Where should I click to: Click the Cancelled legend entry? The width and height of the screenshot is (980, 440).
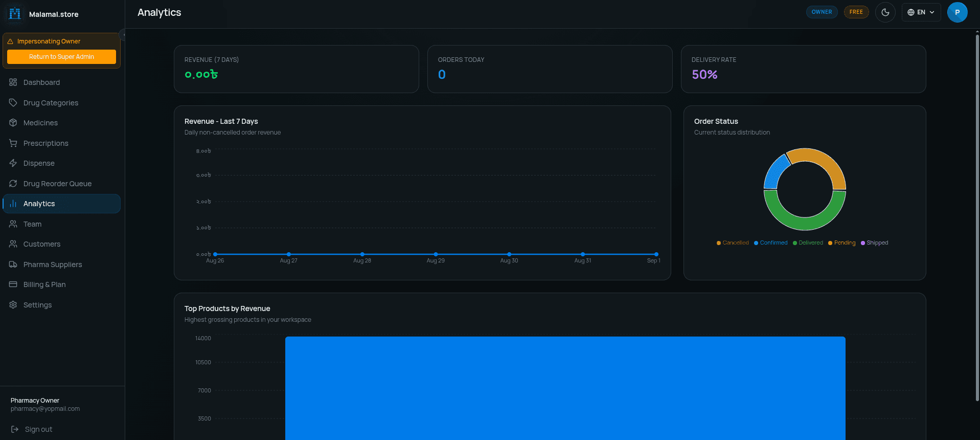(x=733, y=243)
